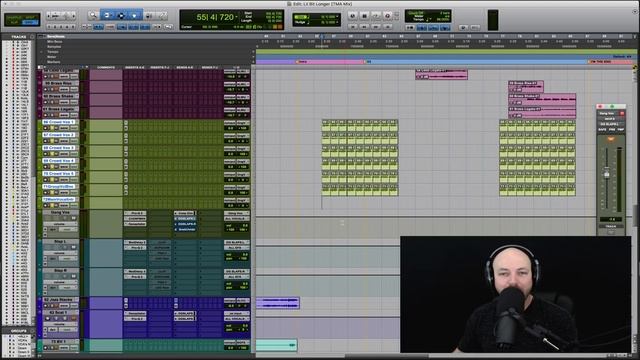640x360 pixels.
Task: Open the Nudge value dropdown
Action: click(x=337, y=22)
